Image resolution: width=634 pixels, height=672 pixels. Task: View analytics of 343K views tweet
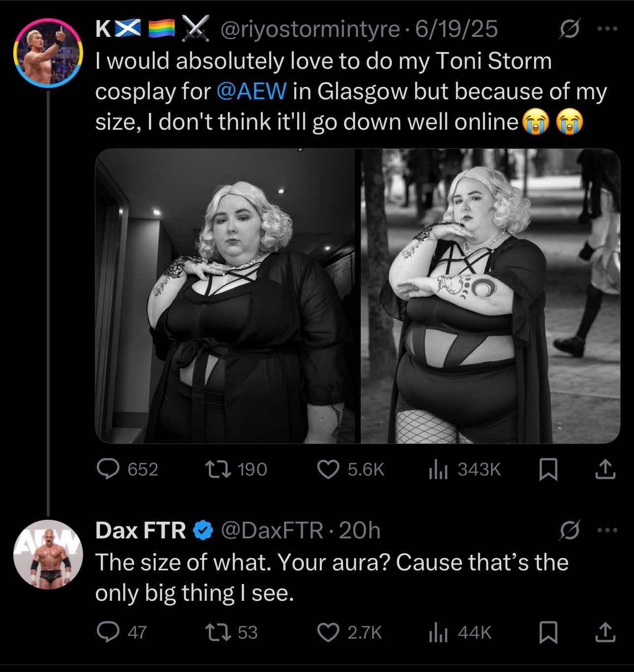(x=436, y=470)
